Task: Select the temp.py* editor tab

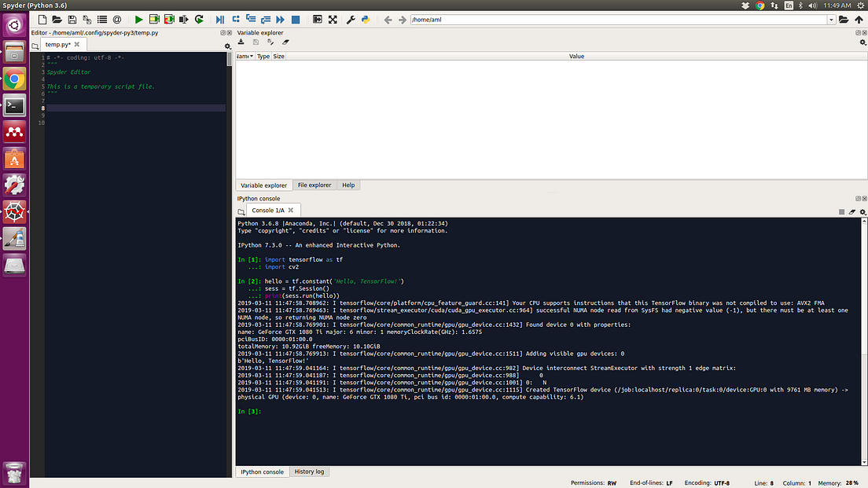Action: click(57, 44)
